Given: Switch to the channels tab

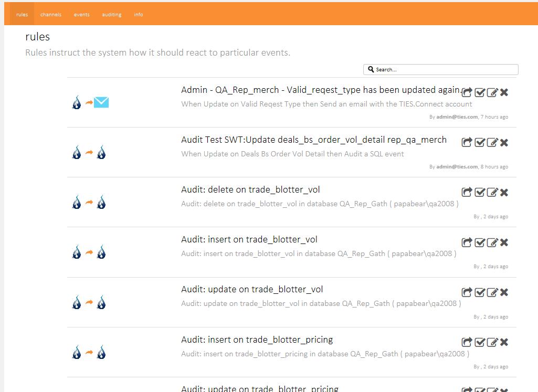Looking at the screenshot, I should point(51,15).
